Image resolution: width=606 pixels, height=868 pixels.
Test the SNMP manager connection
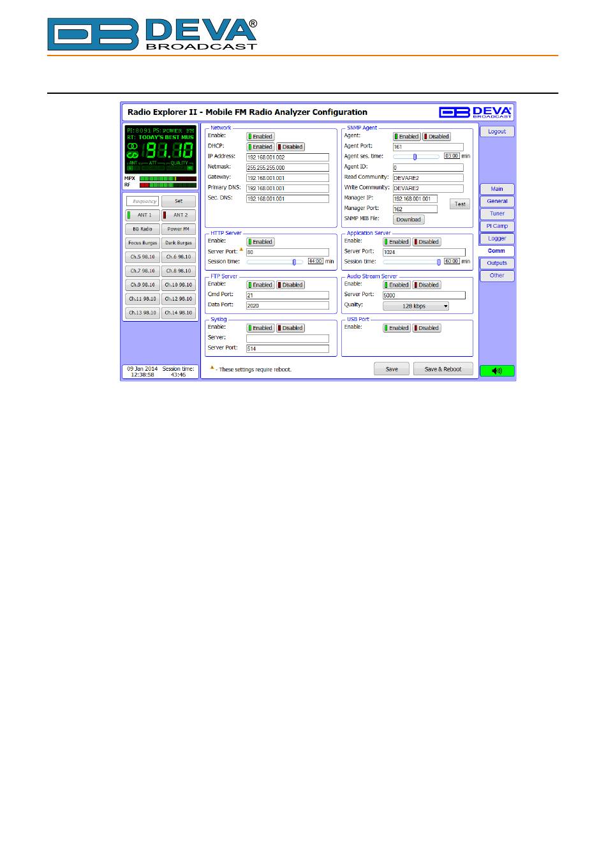click(460, 204)
